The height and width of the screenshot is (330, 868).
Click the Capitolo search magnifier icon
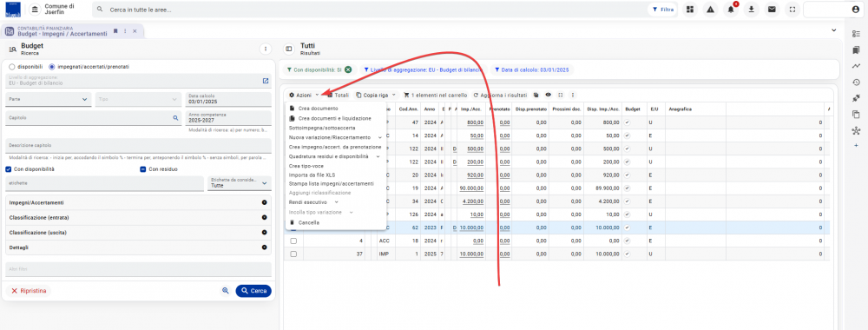click(x=175, y=117)
